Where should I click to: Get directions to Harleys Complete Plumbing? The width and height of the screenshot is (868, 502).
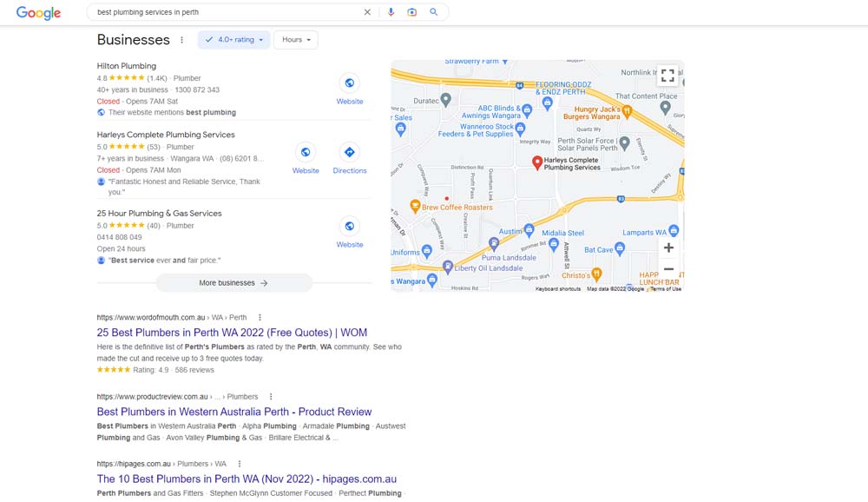[x=349, y=152]
